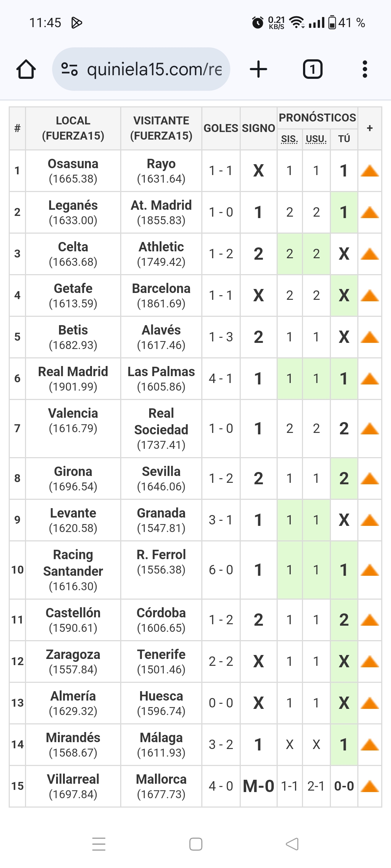The height and width of the screenshot is (868, 391).
Task: Click the USU. column header
Action: tap(316, 139)
